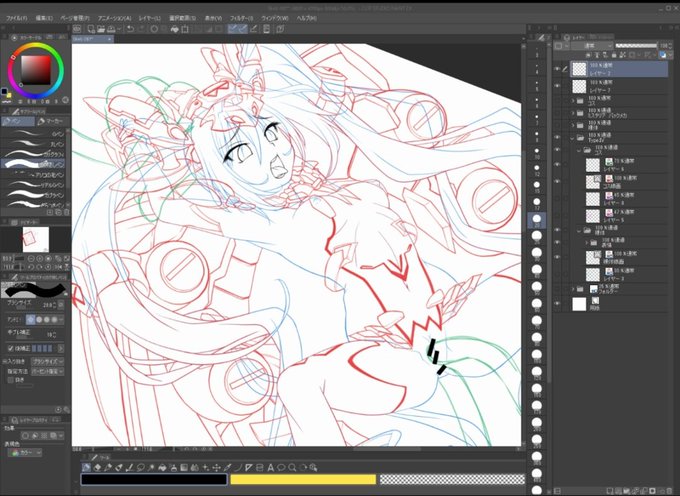
Task: Click the layer opacity slider
Action: pyautogui.click(x=636, y=46)
